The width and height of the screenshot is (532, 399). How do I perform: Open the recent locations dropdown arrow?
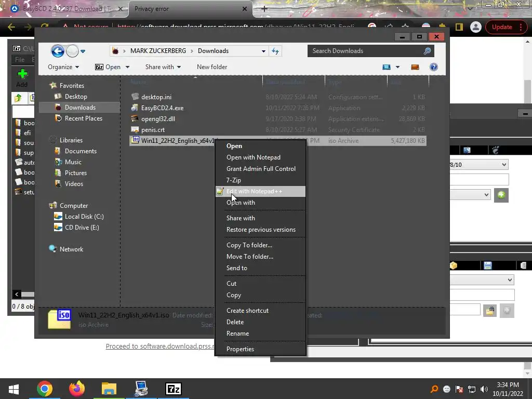(x=83, y=51)
